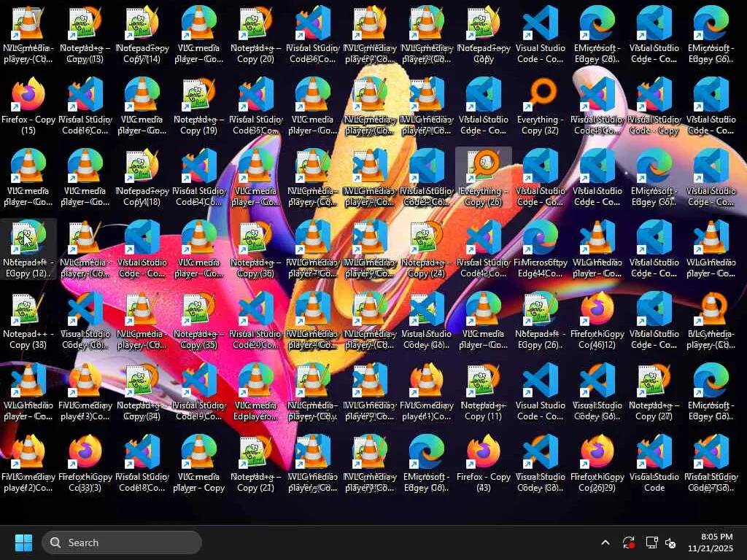Open the Firefox - Copy (15) shortcut
Viewport: 747px width, 560px height.
pyautogui.click(x=28, y=106)
